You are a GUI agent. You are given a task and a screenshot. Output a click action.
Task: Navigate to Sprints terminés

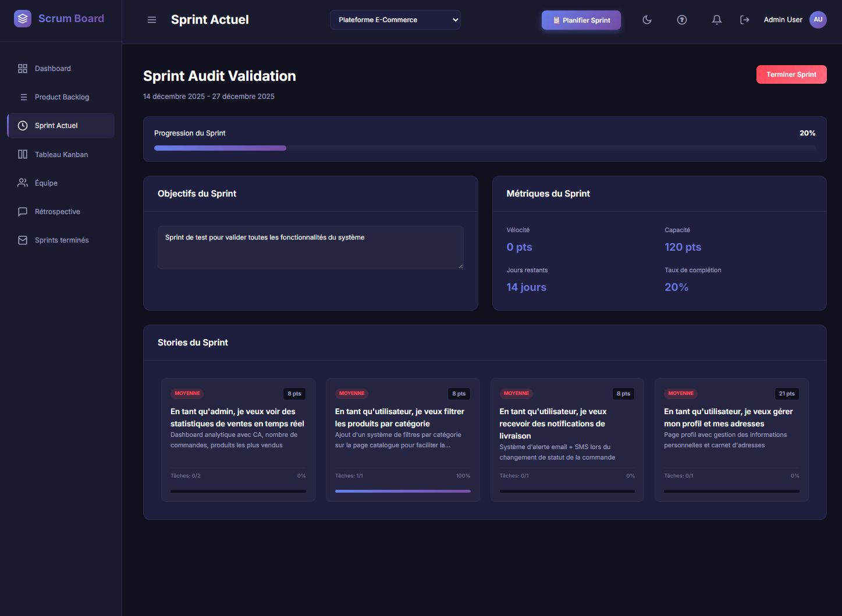pos(62,240)
